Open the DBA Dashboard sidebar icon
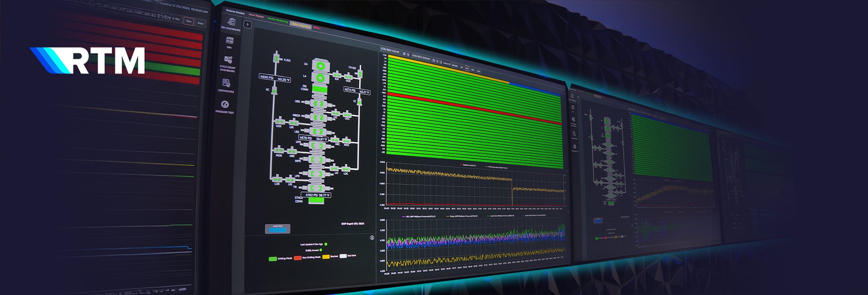Viewport: 868px width, 295px height. tap(231, 22)
